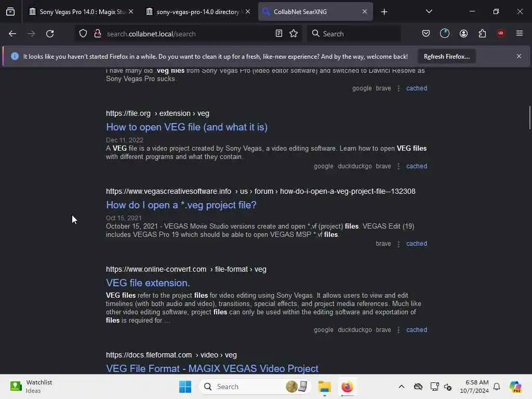Viewport: 532px width, 399px height.
Task: Focus the Firefox Search box
Action: [x=354, y=34]
